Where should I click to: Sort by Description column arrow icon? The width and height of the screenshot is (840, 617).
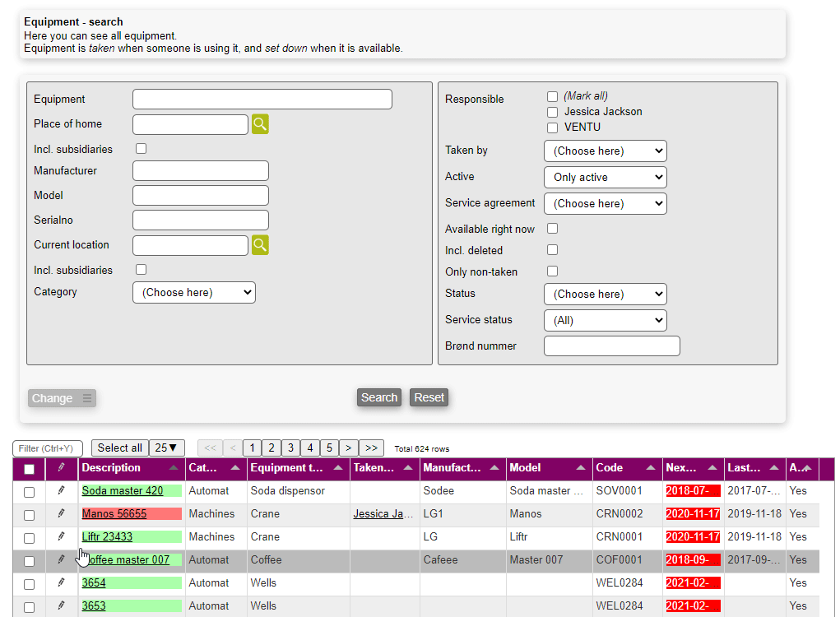coord(174,468)
